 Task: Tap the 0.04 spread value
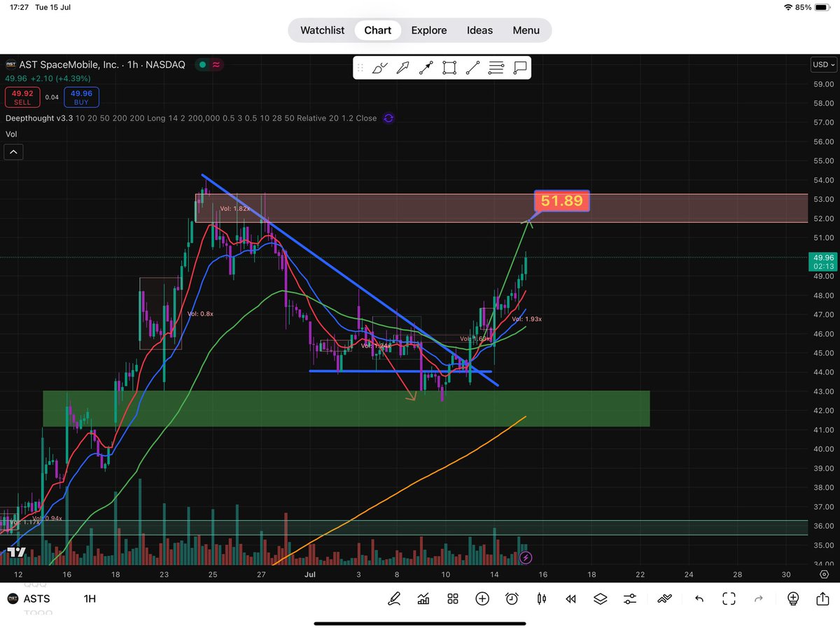click(x=52, y=97)
